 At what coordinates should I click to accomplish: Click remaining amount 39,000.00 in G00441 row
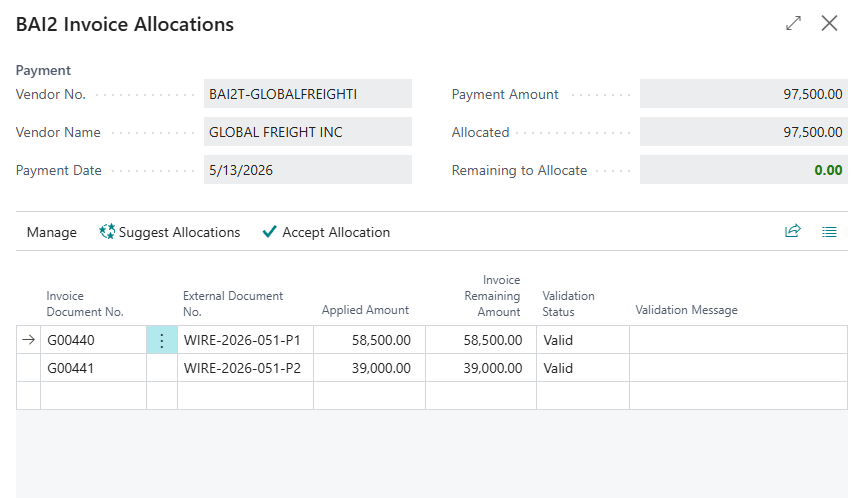[481, 368]
